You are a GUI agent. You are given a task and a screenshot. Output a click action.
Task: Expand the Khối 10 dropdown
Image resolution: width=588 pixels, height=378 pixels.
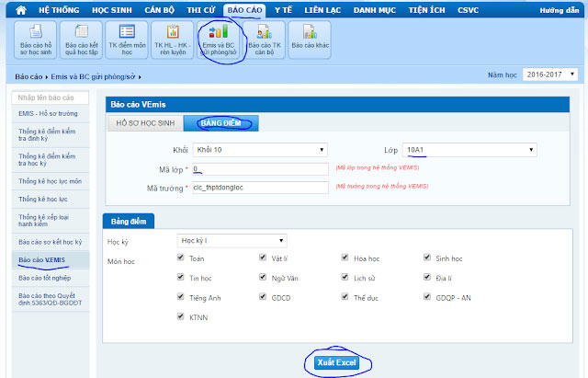point(259,149)
